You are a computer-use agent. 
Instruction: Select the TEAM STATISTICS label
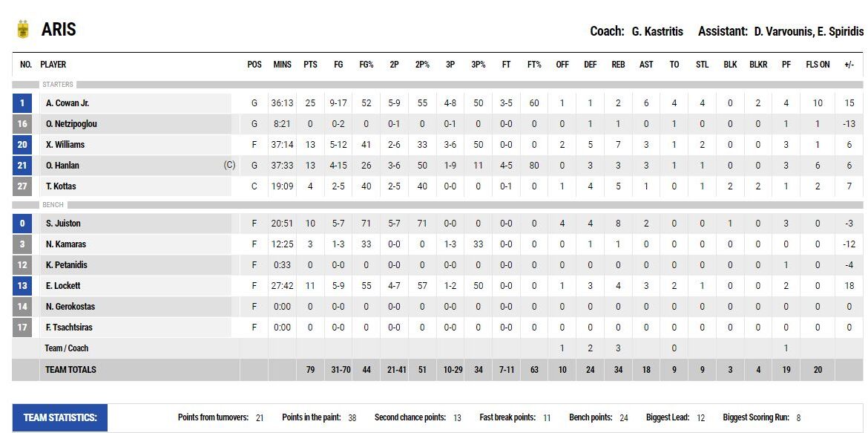click(60, 417)
